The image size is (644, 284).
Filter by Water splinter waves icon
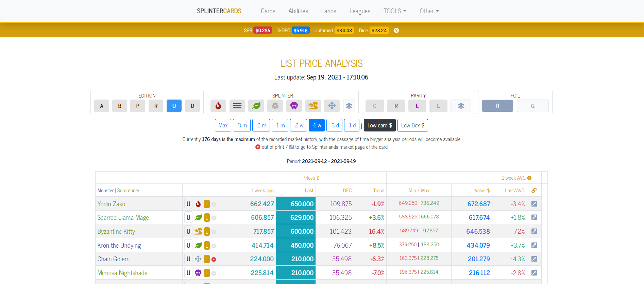coord(237,106)
